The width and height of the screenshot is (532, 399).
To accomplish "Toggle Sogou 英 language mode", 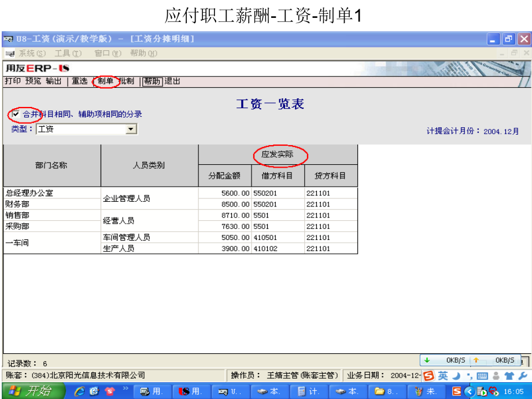I will tap(443, 376).
